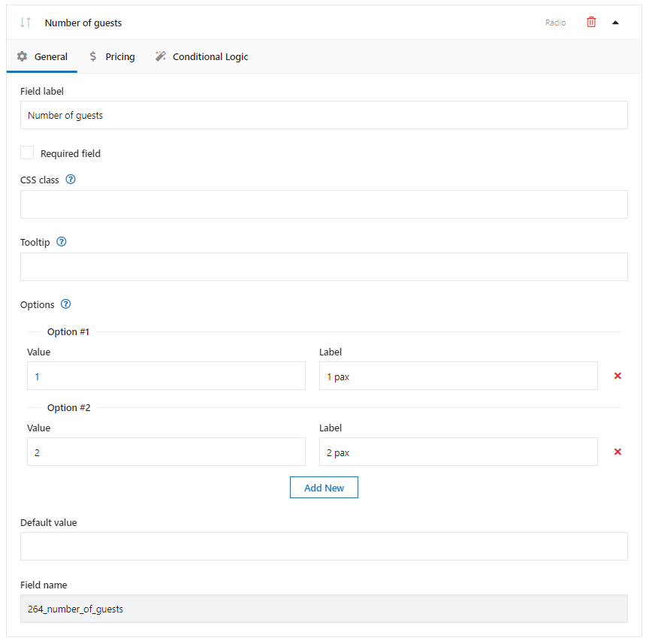The height and width of the screenshot is (644, 652).
Task: Click the Number of guests header title
Action: pyautogui.click(x=83, y=23)
